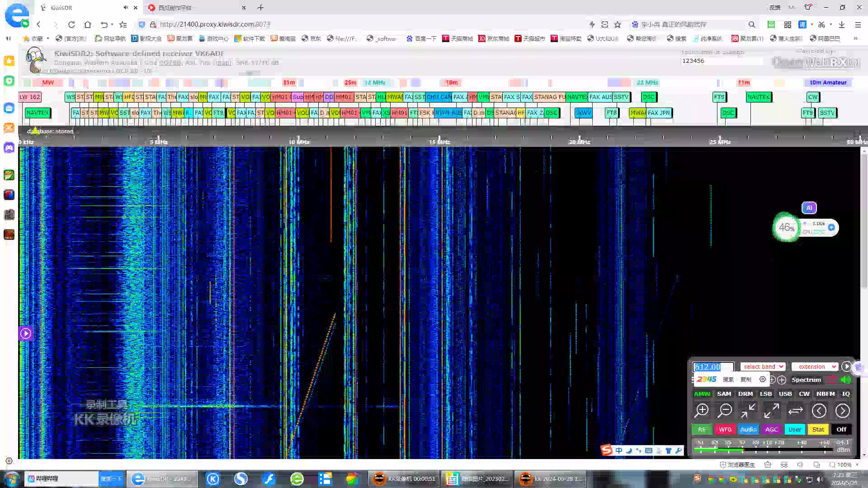Image resolution: width=868 pixels, height=488 pixels.
Task: Open the RF control tab
Action: (702, 429)
